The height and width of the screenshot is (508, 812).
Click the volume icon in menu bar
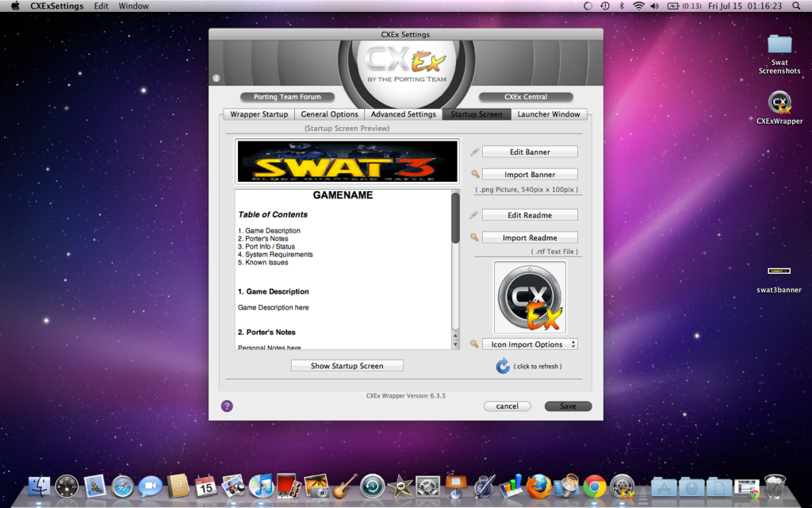(x=654, y=6)
